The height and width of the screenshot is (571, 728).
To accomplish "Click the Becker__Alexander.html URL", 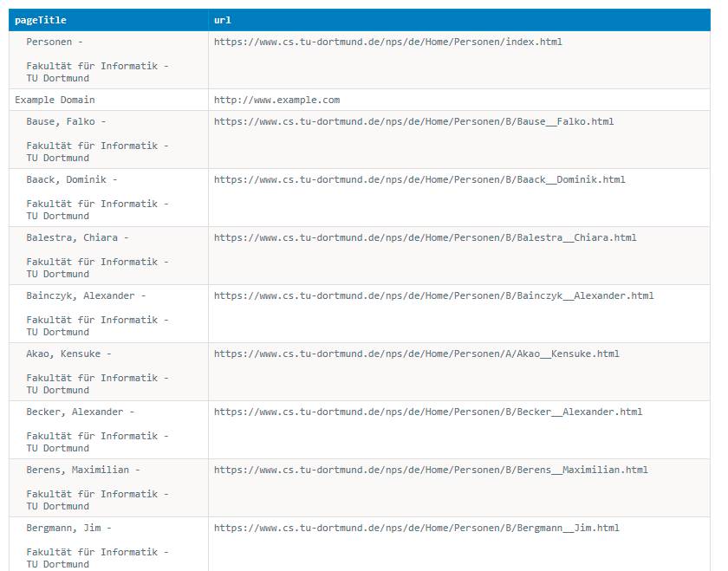I will [428, 412].
